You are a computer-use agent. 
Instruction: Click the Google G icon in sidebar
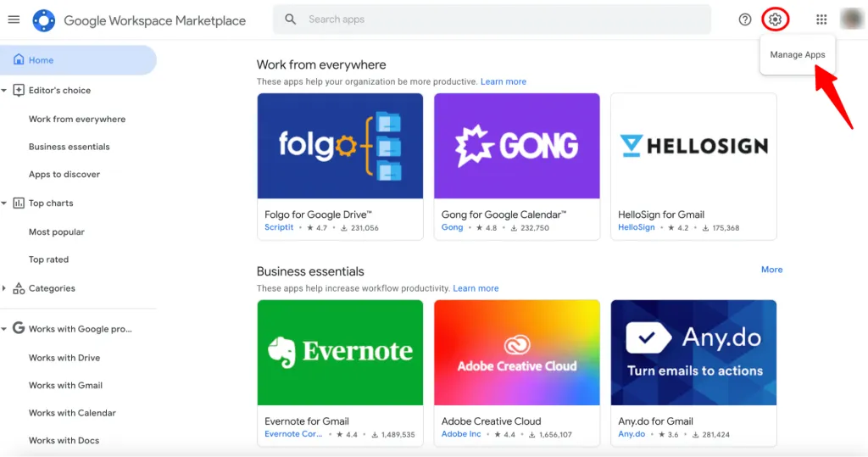coord(19,328)
